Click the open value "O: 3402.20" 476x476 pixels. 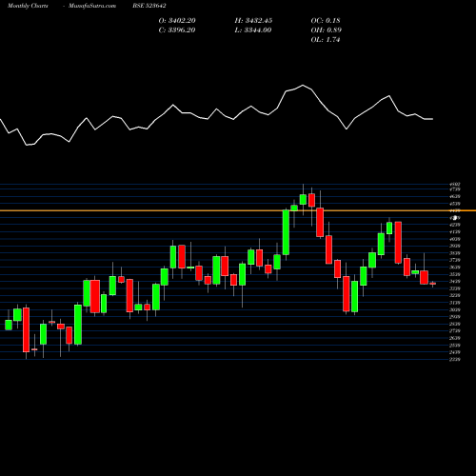pyautogui.click(x=177, y=21)
